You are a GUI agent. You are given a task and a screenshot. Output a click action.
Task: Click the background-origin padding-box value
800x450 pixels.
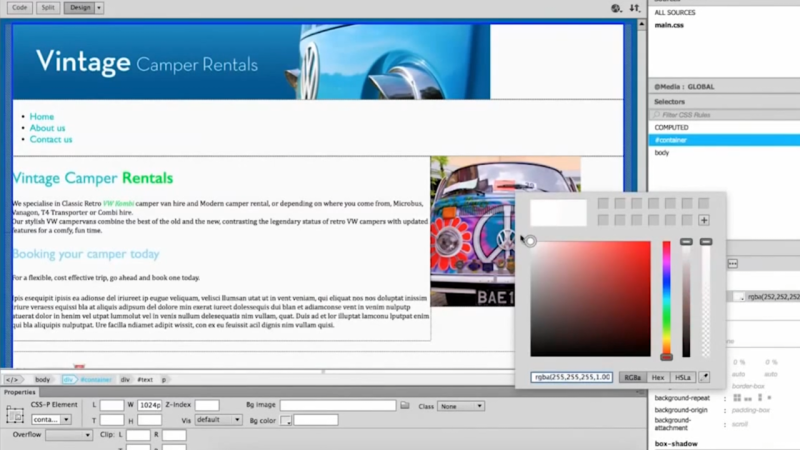751,410
